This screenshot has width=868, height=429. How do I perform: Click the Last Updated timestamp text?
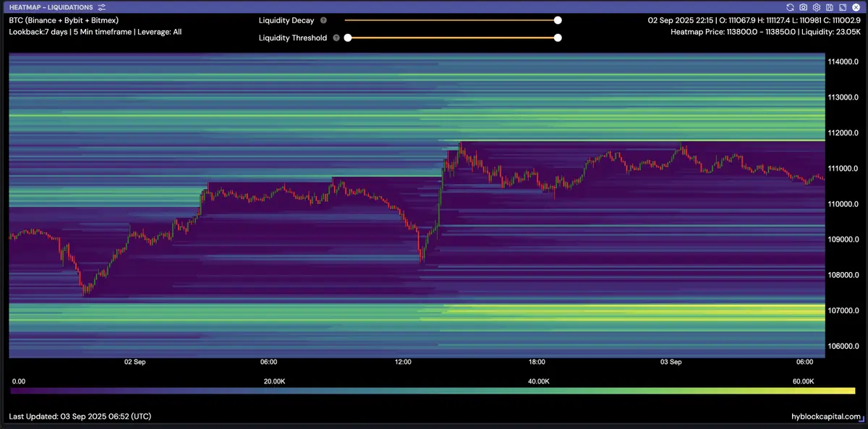(80, 417)
